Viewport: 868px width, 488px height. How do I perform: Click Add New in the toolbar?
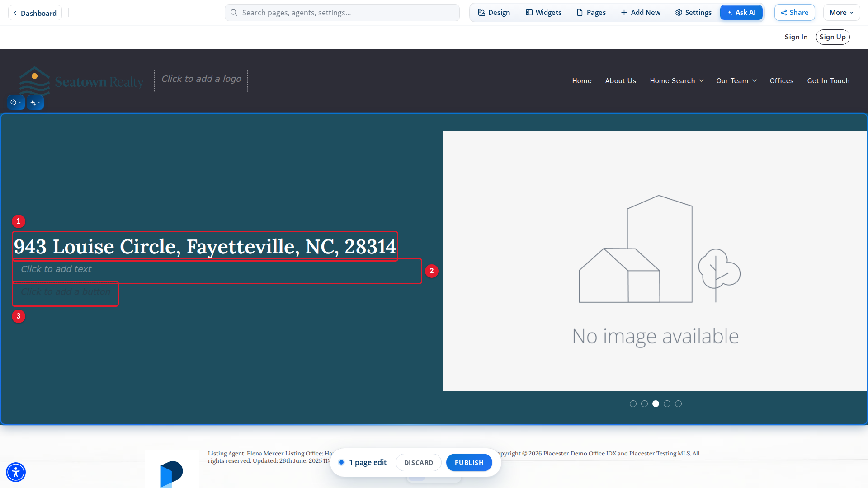tap(641, 13)
